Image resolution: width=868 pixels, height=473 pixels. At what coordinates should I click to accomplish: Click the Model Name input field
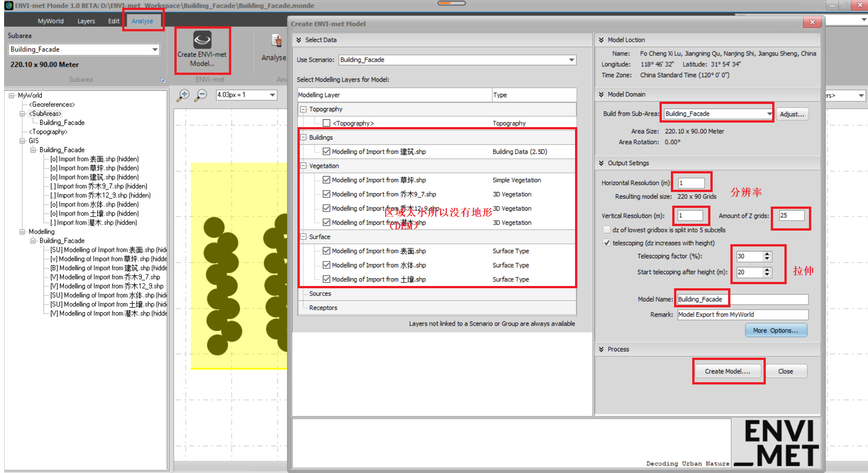743,300
